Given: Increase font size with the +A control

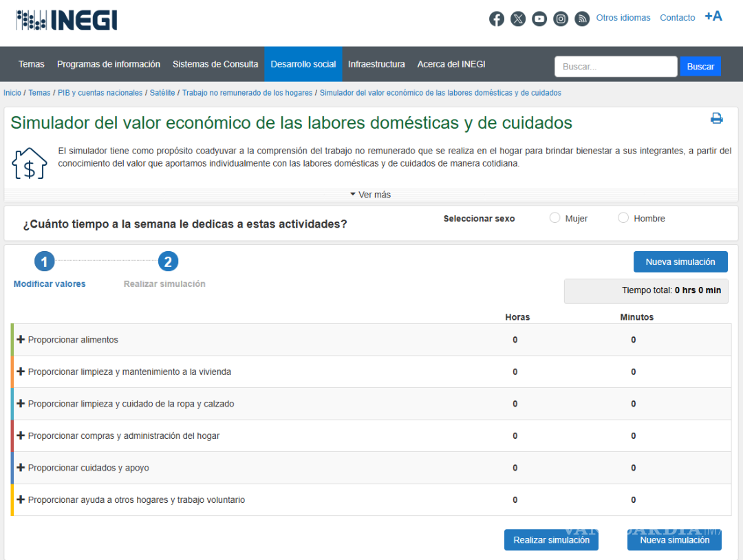Looking at the screenshot, I should 713,15.
